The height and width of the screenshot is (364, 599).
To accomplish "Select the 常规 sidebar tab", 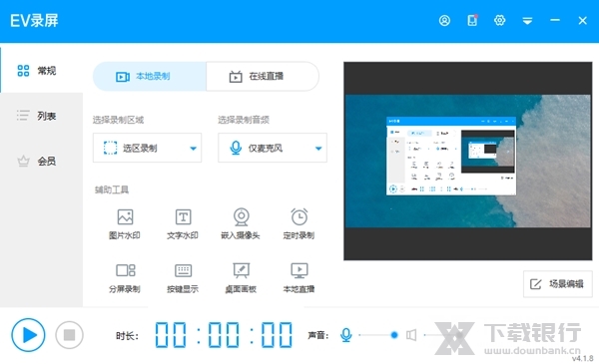I will [x=41, y=70].
